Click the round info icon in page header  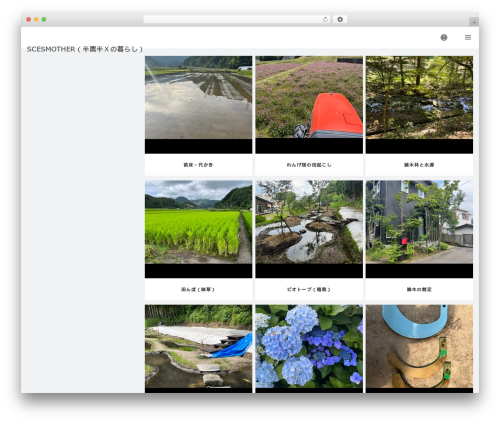click(444, 37)
